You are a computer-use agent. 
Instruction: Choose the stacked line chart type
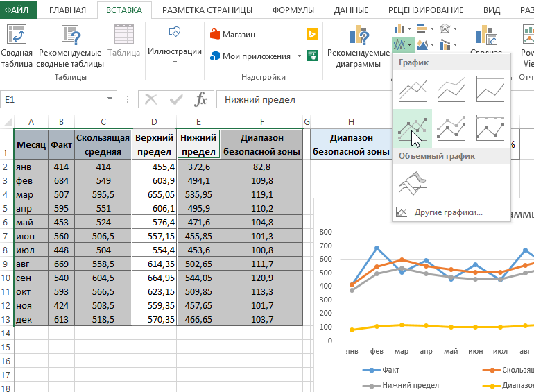point(451,90)
